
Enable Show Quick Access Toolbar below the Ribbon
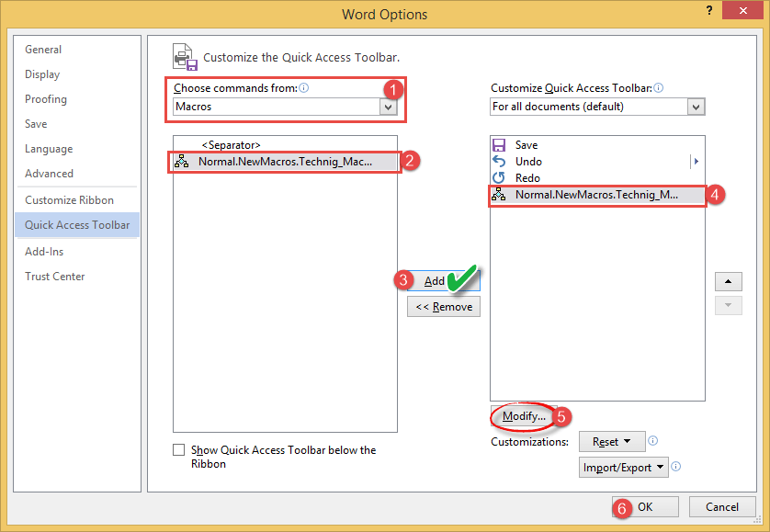click(x=176, y=450)
